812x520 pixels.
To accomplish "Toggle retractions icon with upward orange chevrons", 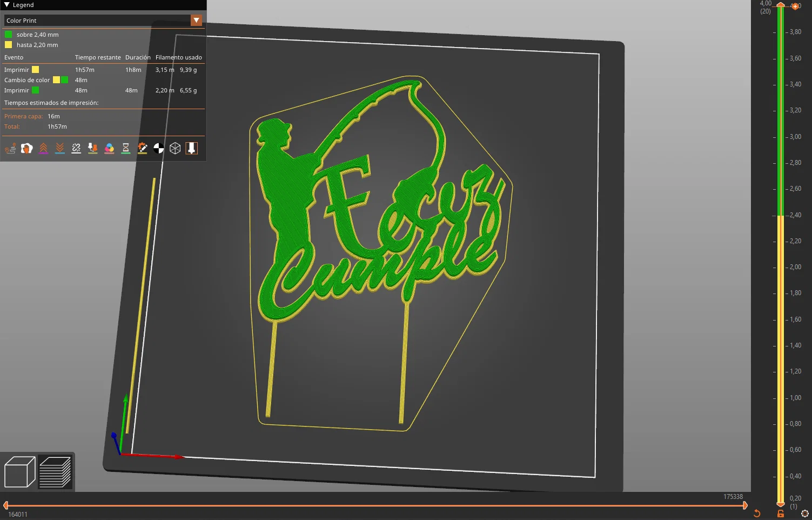I will pyautogui.click(x=43, y=148).
